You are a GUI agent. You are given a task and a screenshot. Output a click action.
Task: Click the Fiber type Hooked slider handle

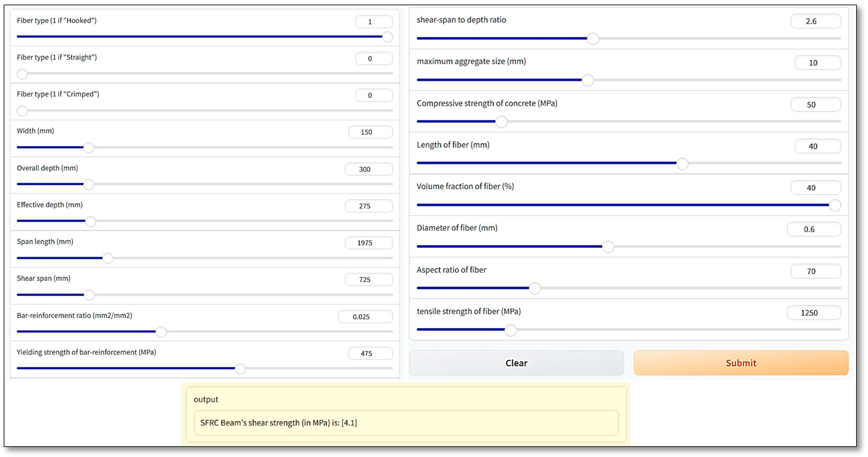click(x=388, y=37)
